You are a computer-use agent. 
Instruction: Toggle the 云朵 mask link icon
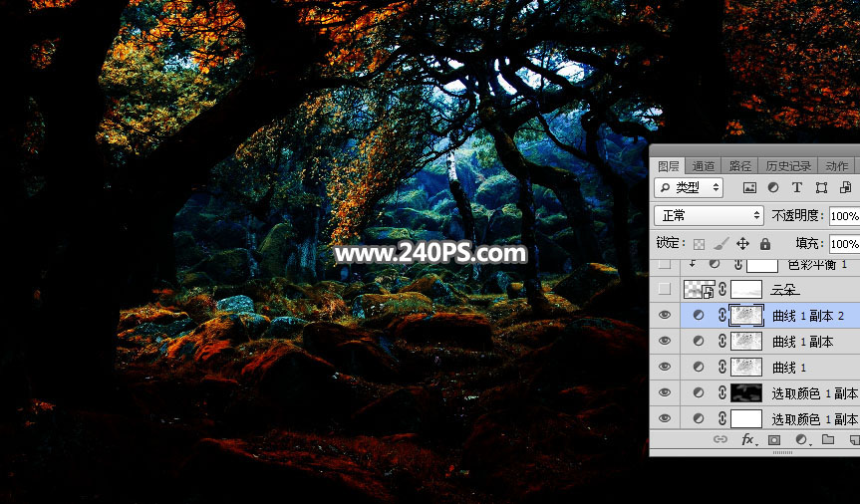(722, 289)
